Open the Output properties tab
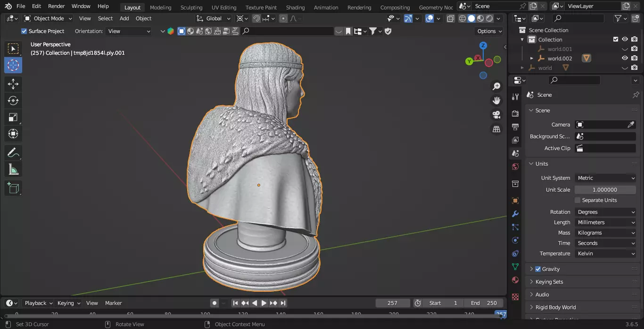 coord(515,127)
